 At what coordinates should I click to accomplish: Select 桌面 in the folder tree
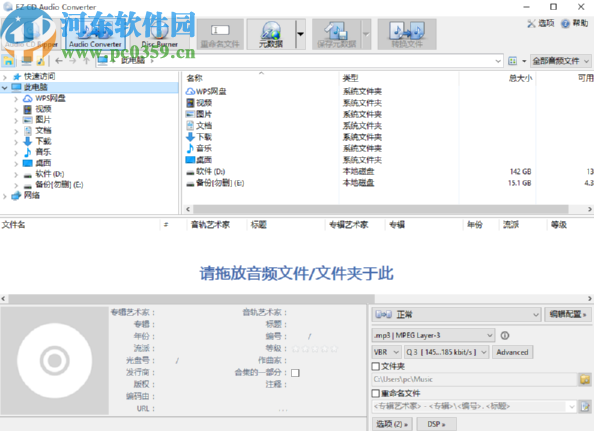[43, 163]
